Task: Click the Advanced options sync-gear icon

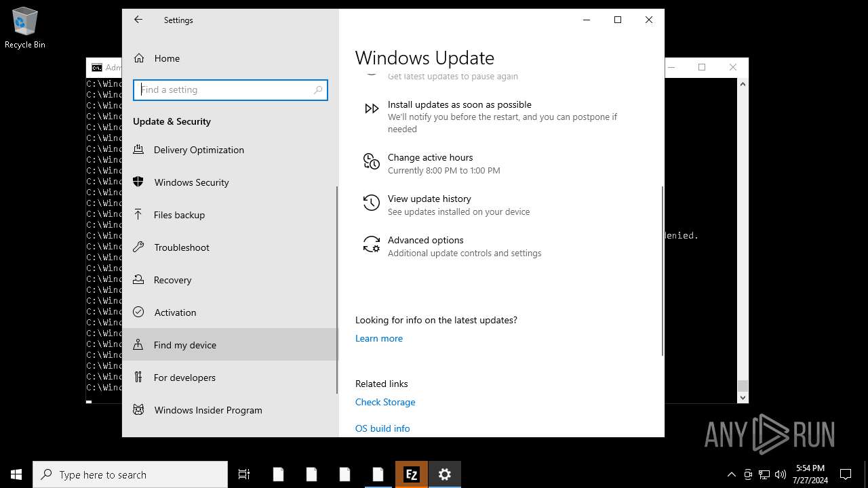Action: [372, 244]
